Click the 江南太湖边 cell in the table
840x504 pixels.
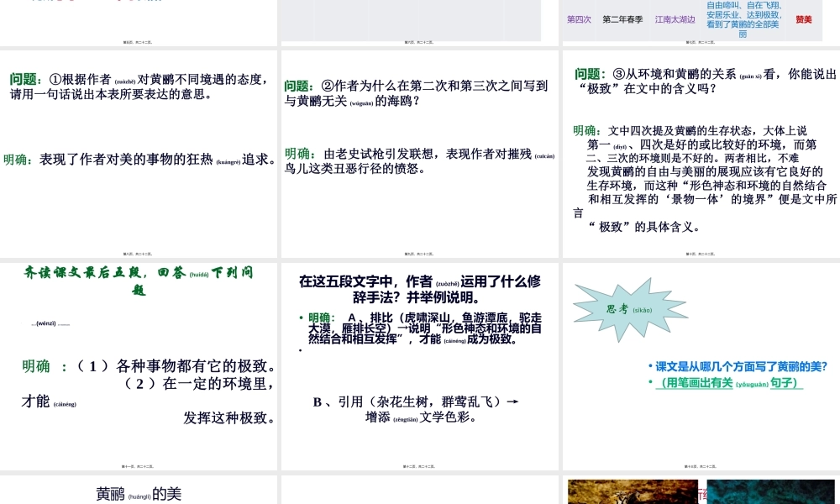pos(674,18)
